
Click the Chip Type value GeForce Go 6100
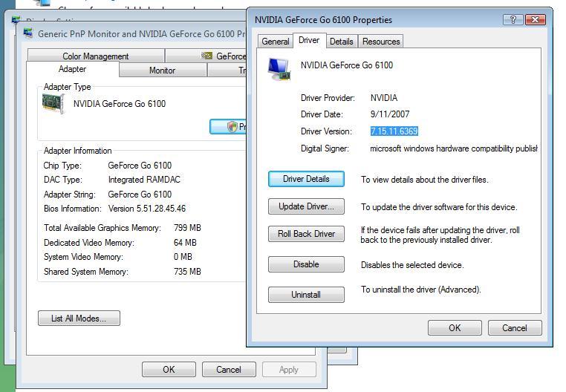coord(140,166)
